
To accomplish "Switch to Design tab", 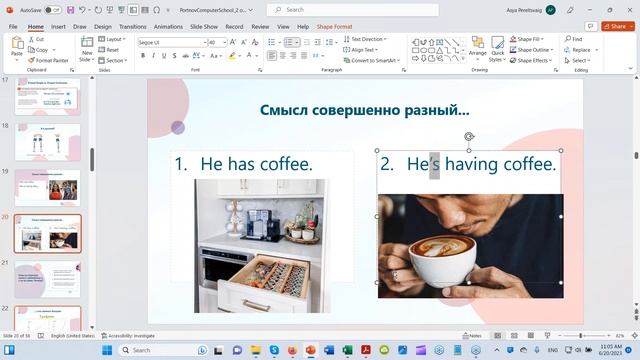I will pos(103,27).
